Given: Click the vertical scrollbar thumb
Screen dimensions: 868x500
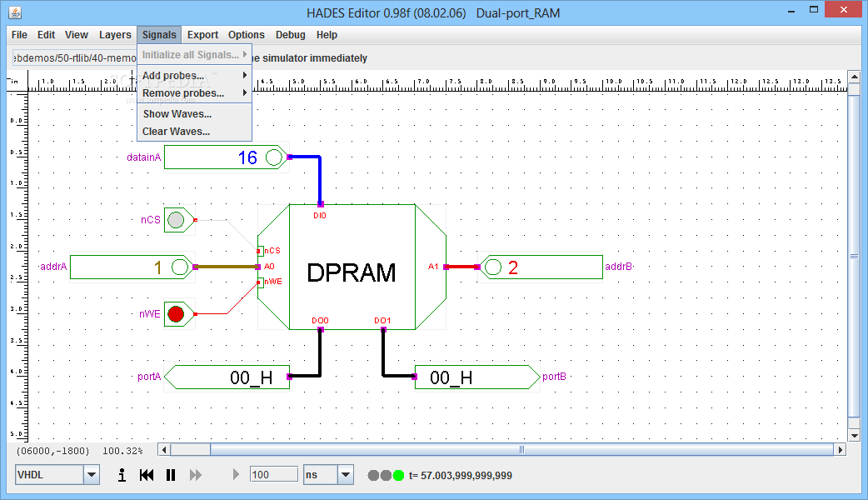Looking at the screenshot, I should point(854,256).
